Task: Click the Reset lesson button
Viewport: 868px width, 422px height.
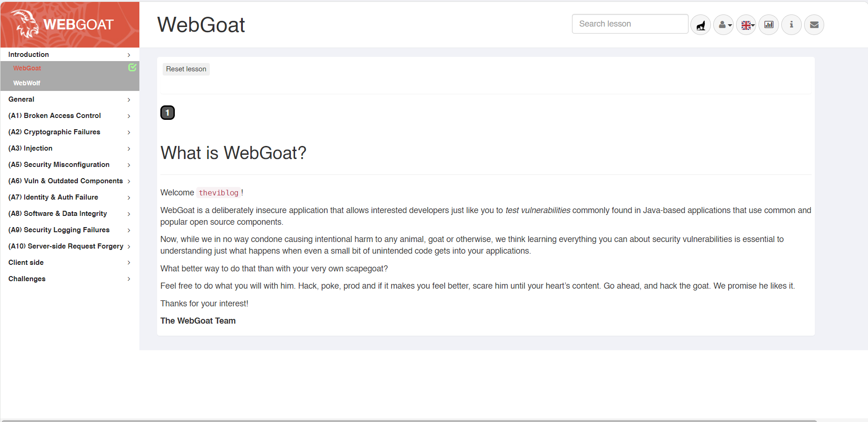Action: click(x=186, y=69)
